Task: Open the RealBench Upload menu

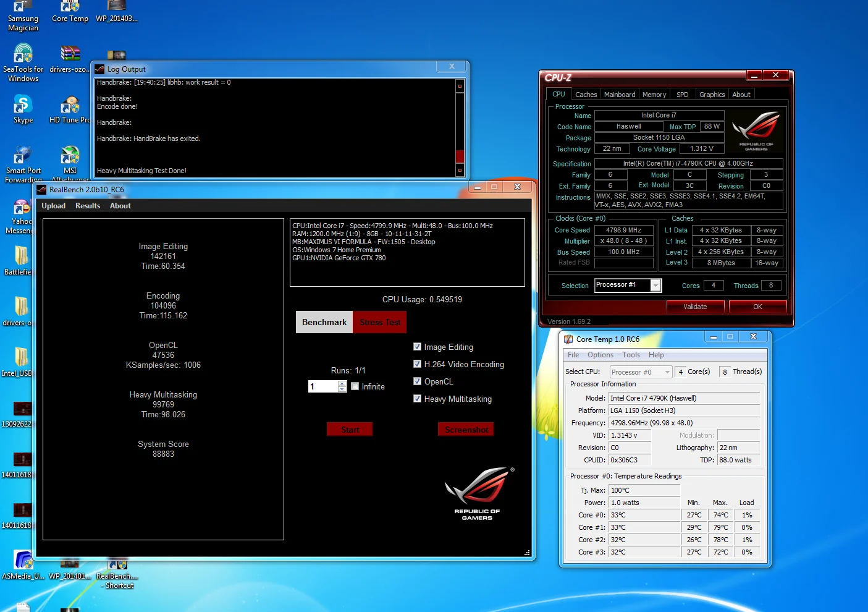Action: pos(54,206)
